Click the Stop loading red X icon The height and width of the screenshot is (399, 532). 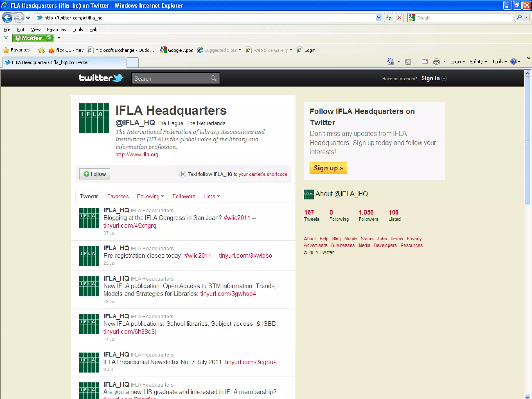[399, 18]
